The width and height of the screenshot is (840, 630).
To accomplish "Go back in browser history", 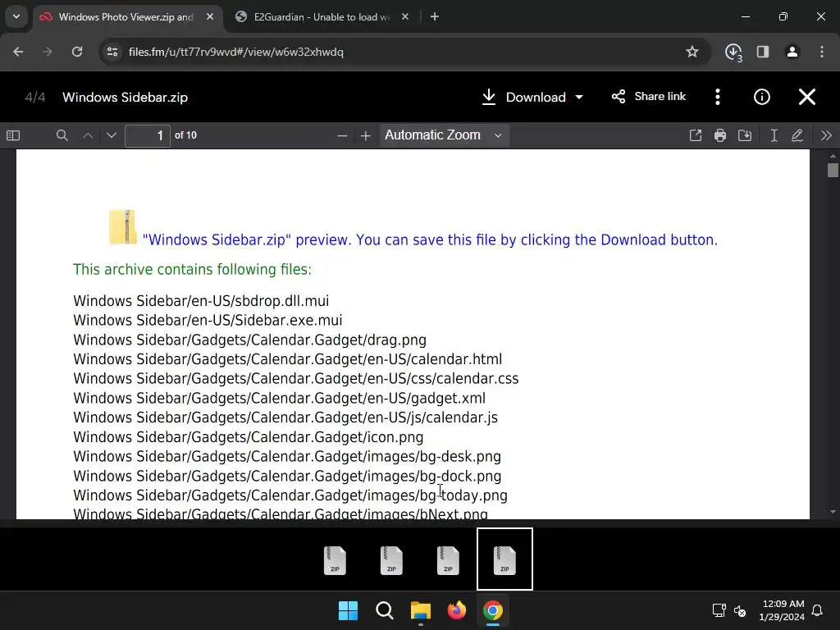I will (18, 52).
